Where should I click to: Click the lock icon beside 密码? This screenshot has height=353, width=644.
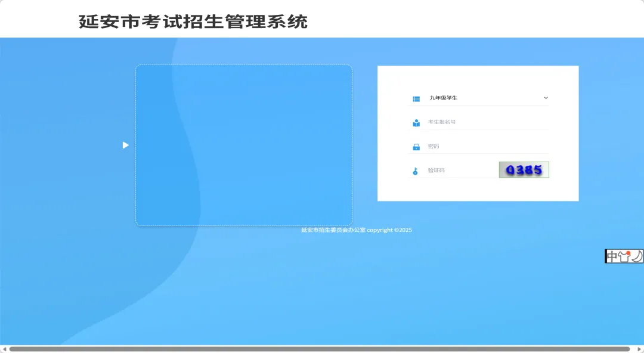(x=416, y=147)
